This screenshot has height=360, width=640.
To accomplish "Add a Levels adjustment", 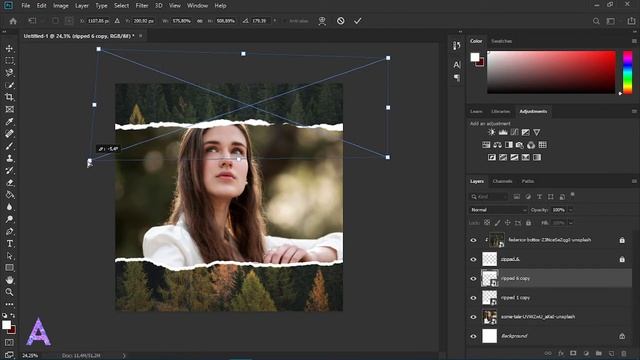I will pos(503,132).
